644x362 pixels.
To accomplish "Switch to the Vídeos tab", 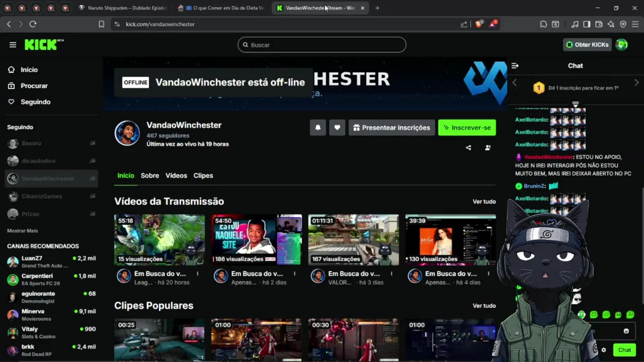I will pos(176,175).
